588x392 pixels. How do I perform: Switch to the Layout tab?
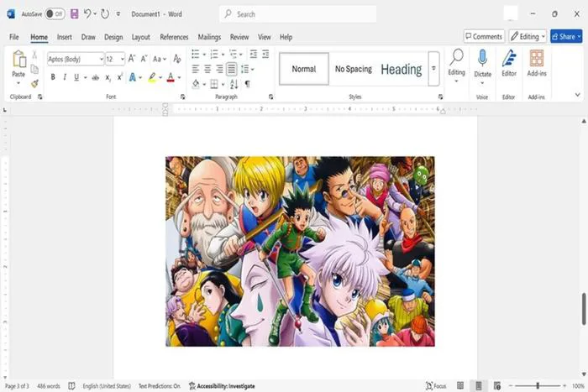tap(140, 37)
